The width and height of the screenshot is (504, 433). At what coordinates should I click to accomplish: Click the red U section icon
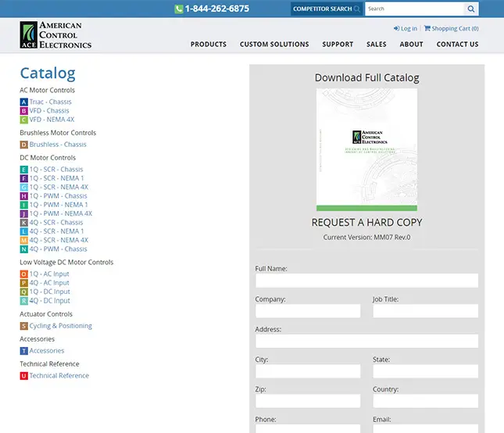(23, 376)
